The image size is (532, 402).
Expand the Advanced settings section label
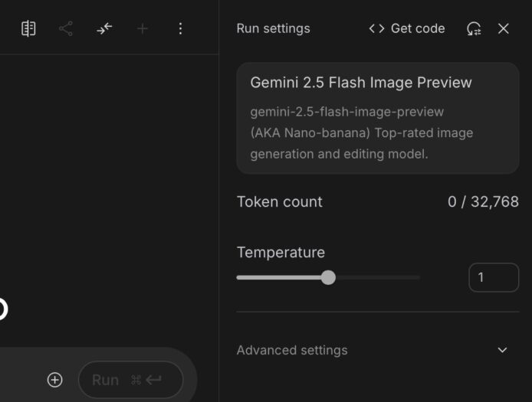(292, 350)
